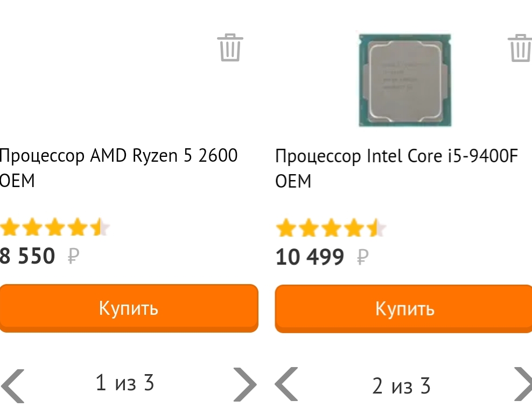Click the star rating under the Ryzen 5 2600

pos(55,229)
